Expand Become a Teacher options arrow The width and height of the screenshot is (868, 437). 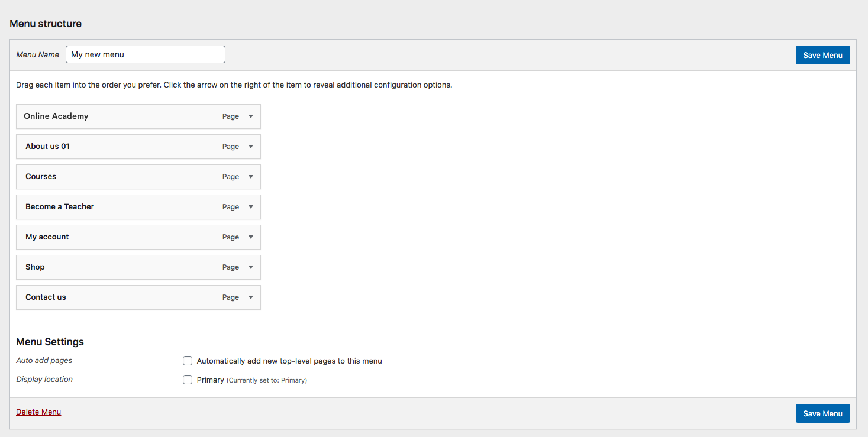(x=251, y=207)
